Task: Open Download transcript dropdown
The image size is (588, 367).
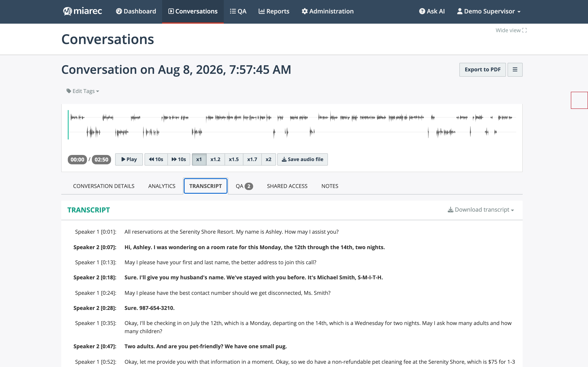Action: 481,210
